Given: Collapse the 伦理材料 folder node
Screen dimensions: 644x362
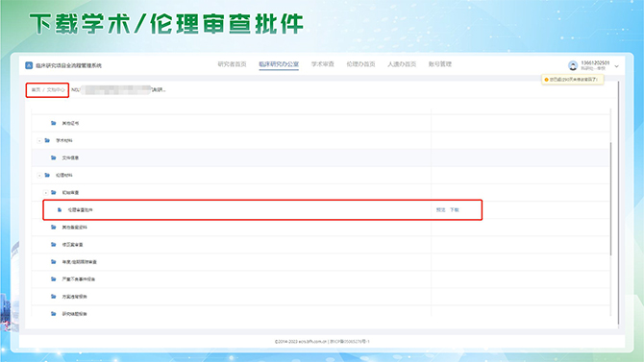Looking at the screenshot, I should click(x=39, y=176).
